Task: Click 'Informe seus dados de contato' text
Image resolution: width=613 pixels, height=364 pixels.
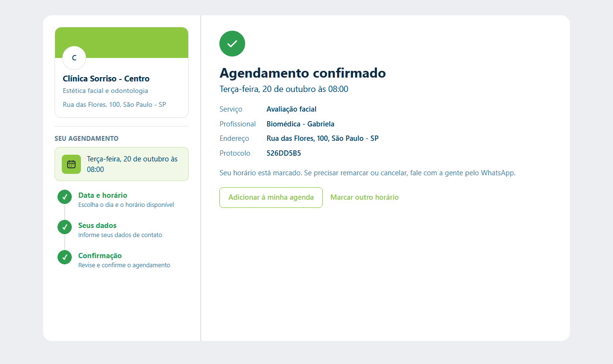Action: tap(120, 235)
